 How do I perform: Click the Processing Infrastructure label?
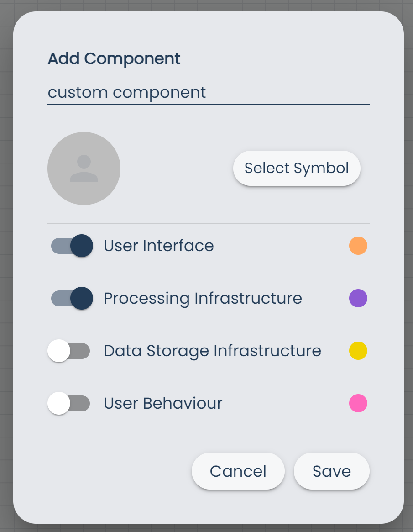click(203, 298)
